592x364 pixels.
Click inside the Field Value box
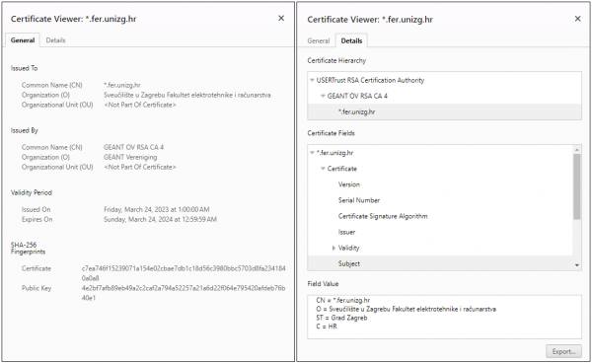pyautogui.click(x=444, y=317)
